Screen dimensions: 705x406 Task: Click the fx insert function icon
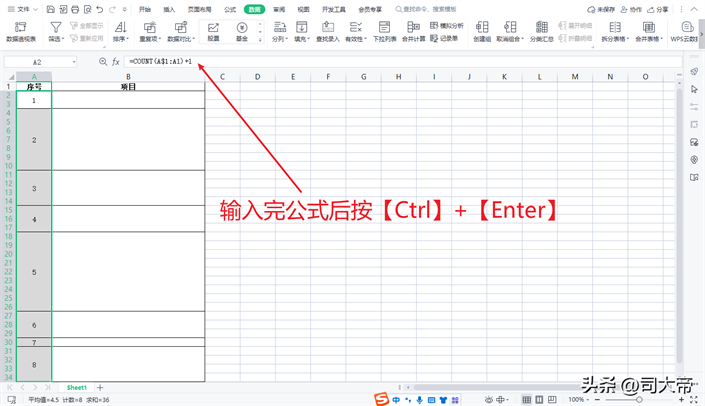[x=116, y=62]
